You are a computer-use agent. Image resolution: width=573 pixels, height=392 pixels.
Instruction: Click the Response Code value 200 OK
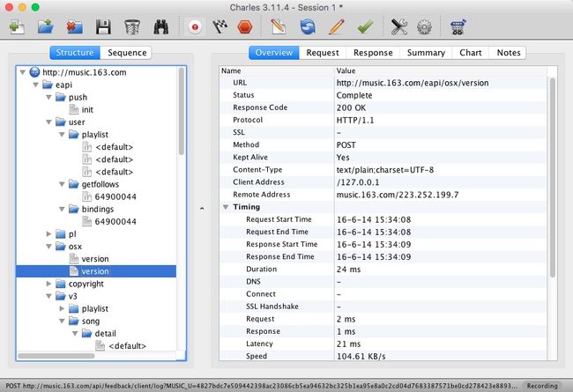tap(351, 107)
